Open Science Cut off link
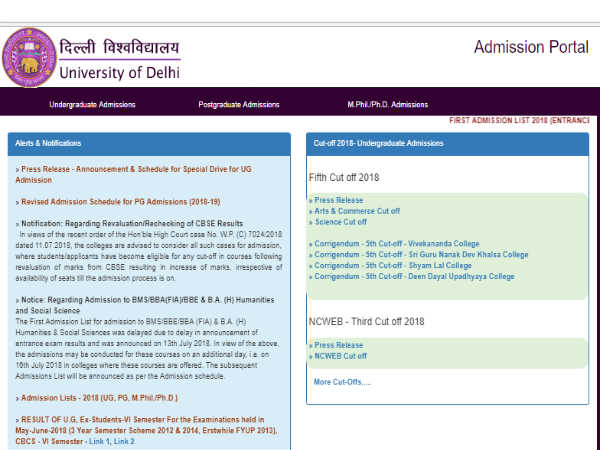Viewport: 600px width, 450px height. tap(343, 222)
